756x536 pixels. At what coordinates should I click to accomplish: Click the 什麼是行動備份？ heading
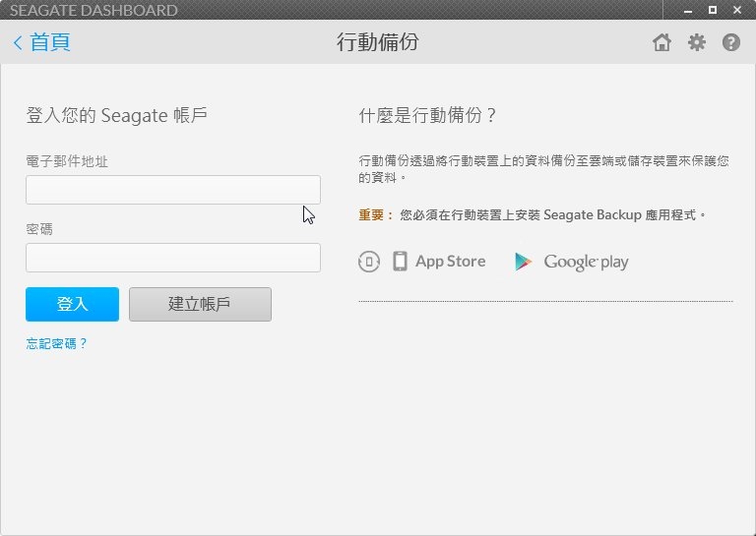[427, 115]
